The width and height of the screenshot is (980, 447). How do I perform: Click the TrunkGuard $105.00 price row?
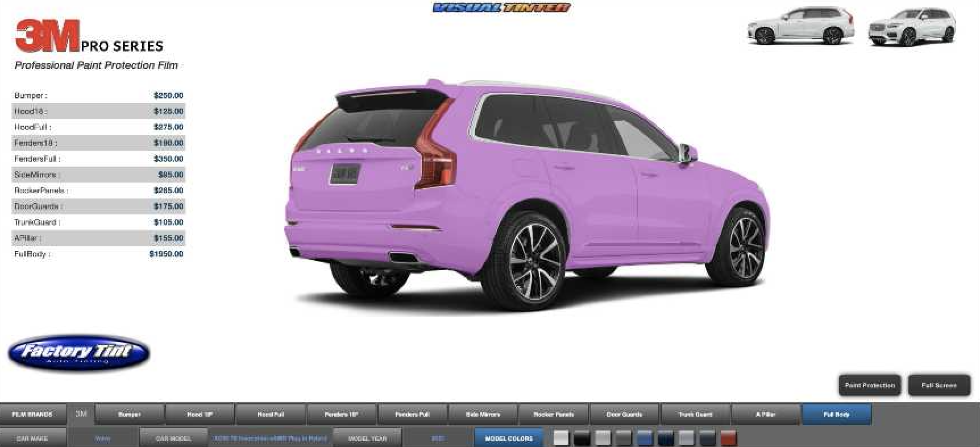pyautogui.click(x=99, y=222)
